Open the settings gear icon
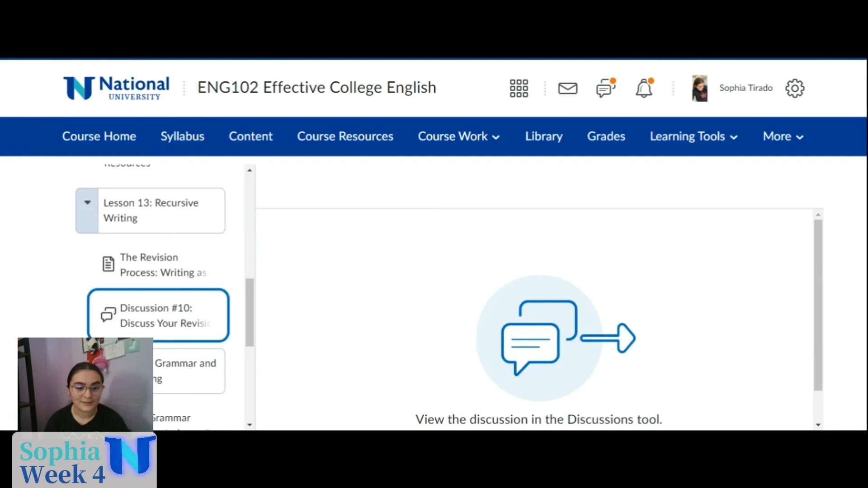Screen dimensions: 868x488 [x=795, y=88]
